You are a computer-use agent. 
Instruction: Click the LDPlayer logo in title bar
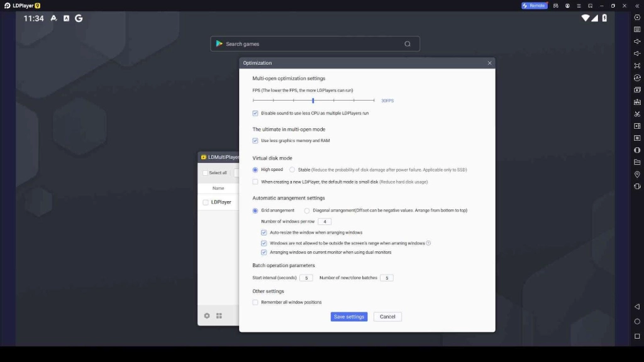pos(7,6)
